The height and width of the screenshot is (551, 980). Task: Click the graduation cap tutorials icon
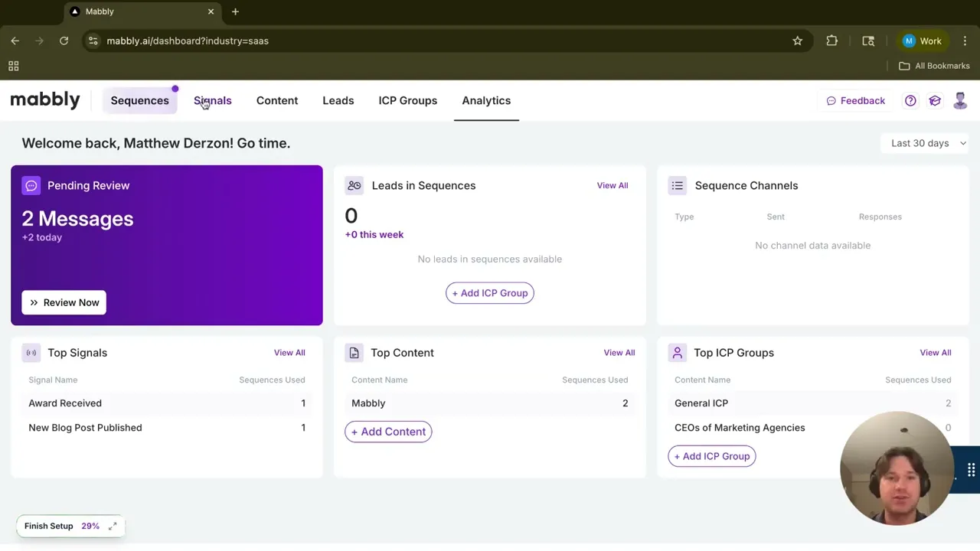(x=935, y=101)
